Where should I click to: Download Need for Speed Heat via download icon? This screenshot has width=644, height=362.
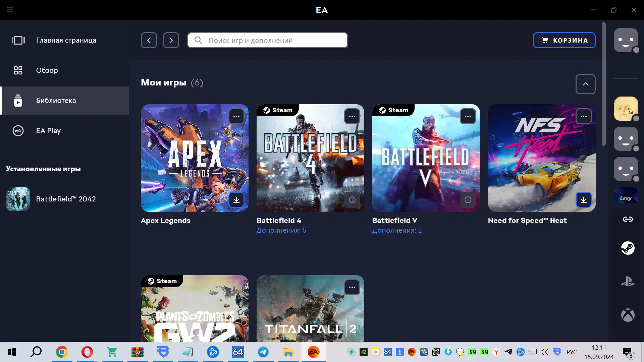click(584, 200)
